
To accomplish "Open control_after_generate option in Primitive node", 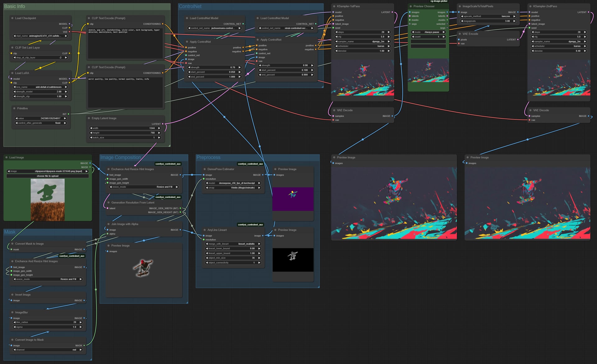I will point(41,123).
